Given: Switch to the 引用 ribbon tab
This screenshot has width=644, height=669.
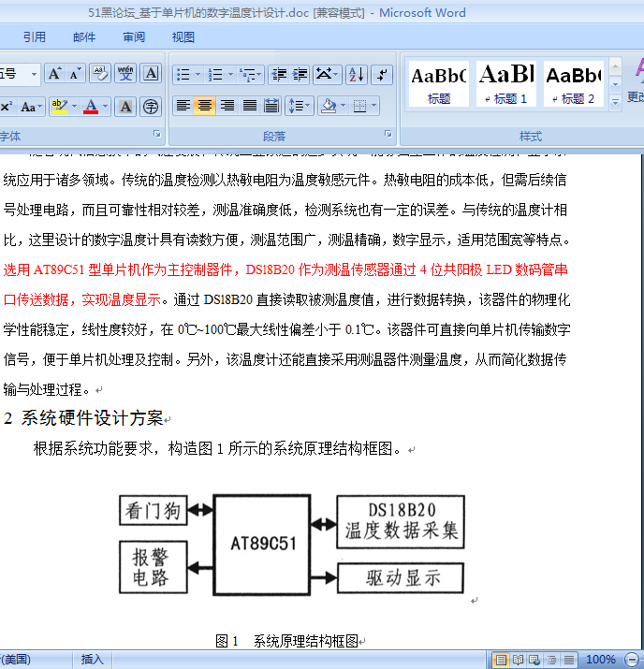Looking at the screenshot, I should coord(34,37).
